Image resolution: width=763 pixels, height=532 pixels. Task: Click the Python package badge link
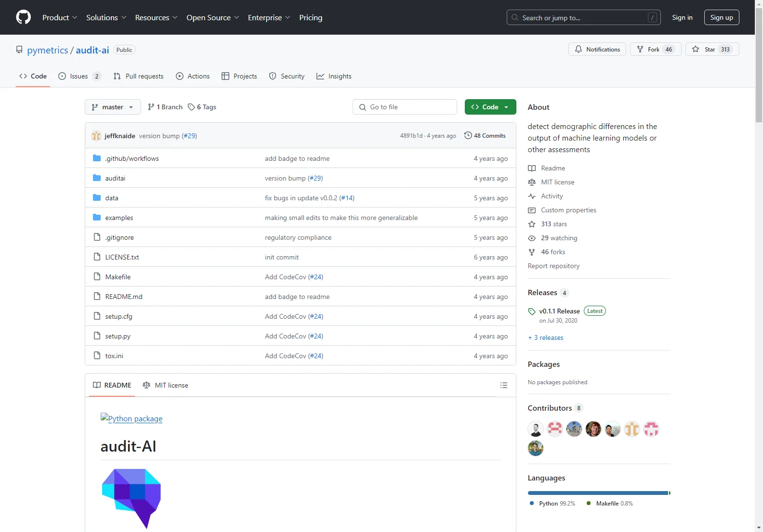(132, 418)
